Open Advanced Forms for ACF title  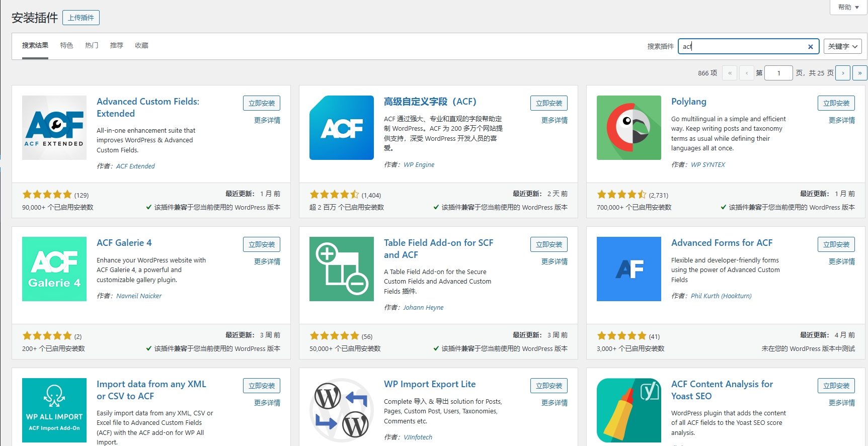point(722,243)
